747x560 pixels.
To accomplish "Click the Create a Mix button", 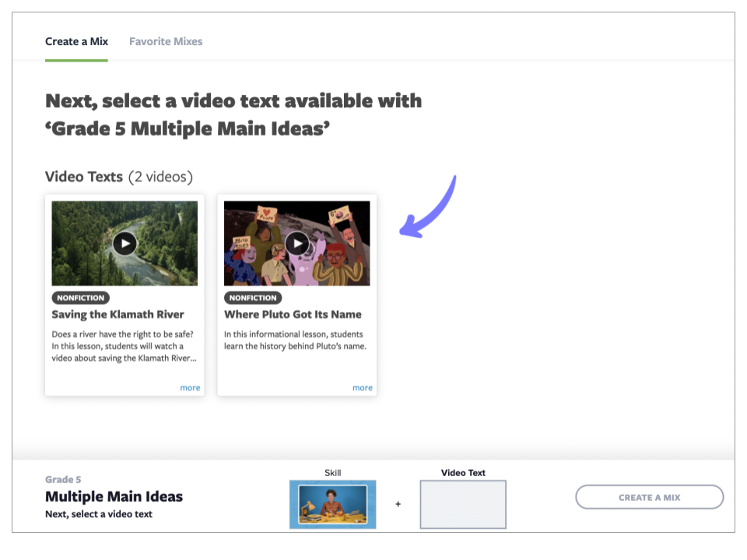I will click(649, 497).
